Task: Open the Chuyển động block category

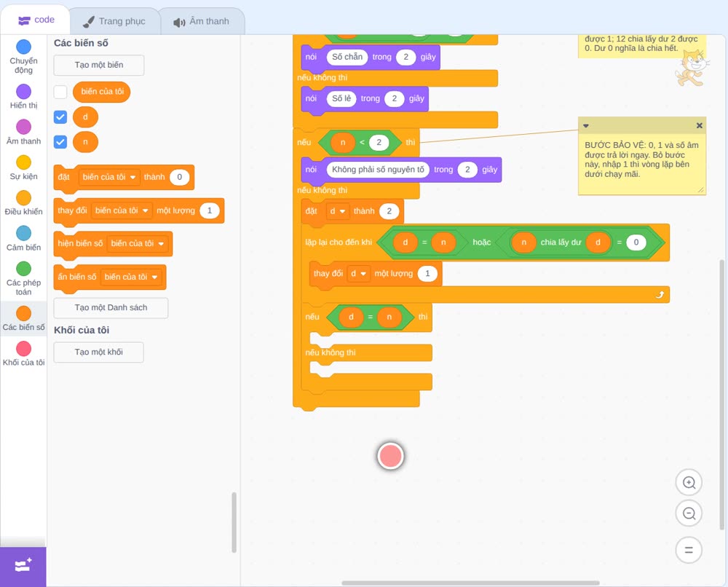Action: 24,56
